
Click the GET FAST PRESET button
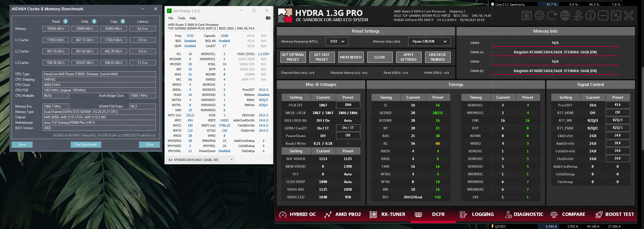click(x=322, y=57)
